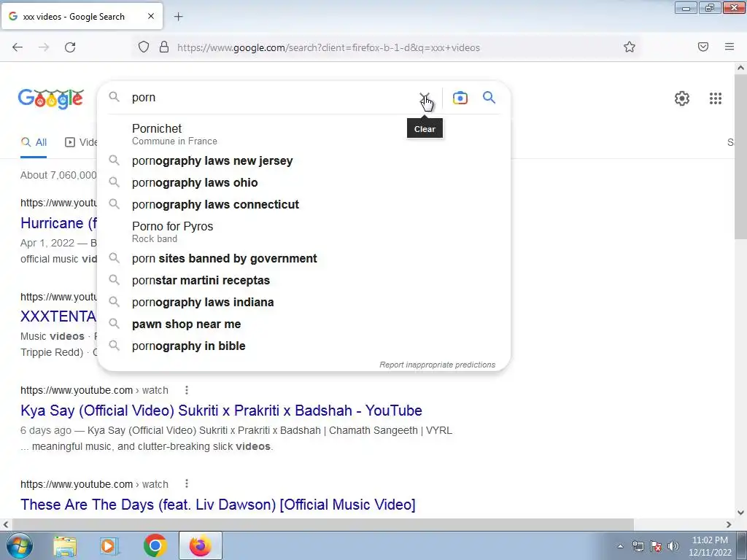Open These Are The Days result link
This screenshot has width=747, height=560.
pos(217,505)
